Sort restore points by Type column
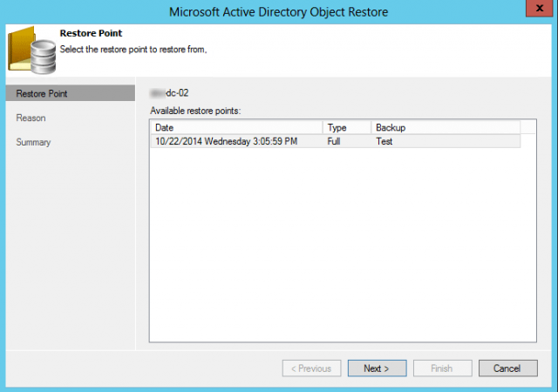The width and height of the screenshot is (558, 392). 347,127
